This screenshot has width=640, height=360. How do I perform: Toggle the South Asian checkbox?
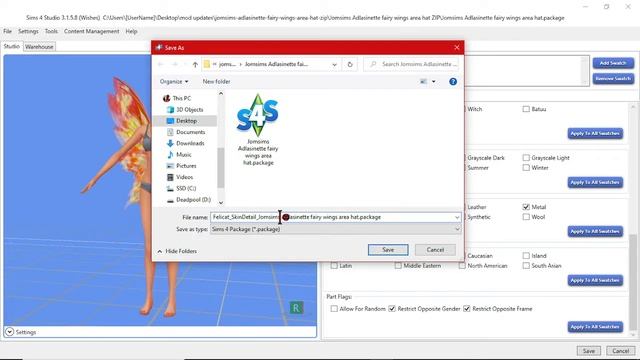point(526,266)
